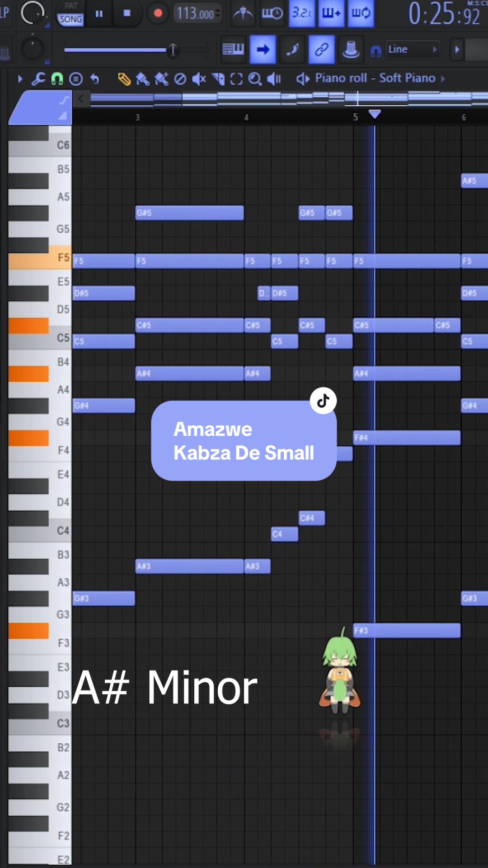This screenshot has height=868, width=488.
Task: Open Piano roll - Soft Piano title
Action: pyautogui.click(x=375, y=78)
